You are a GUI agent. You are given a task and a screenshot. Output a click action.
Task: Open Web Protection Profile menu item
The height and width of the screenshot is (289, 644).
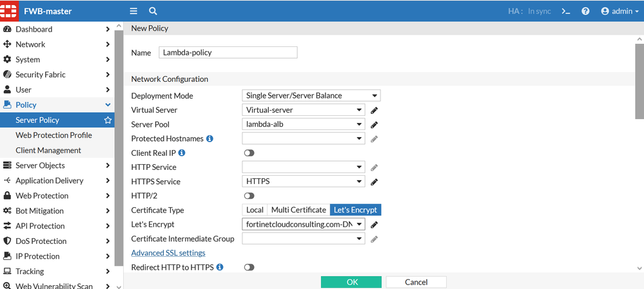pos(54,135)
